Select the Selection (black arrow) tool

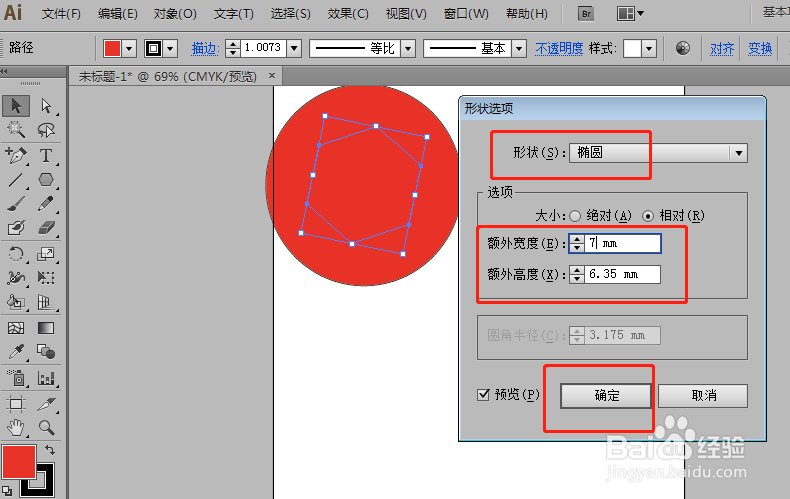click(x=16, y=106)
